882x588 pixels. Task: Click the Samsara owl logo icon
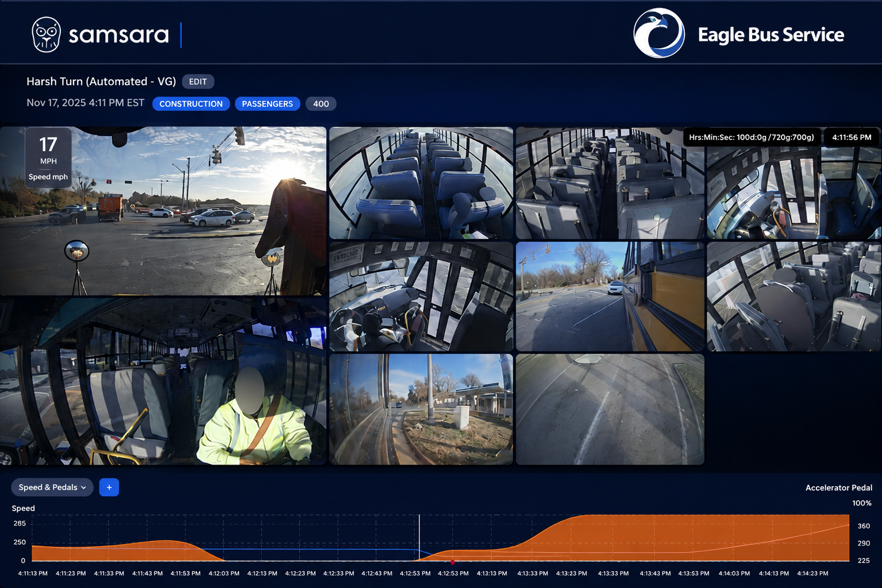pyautogui.click(x=46, y=34)
